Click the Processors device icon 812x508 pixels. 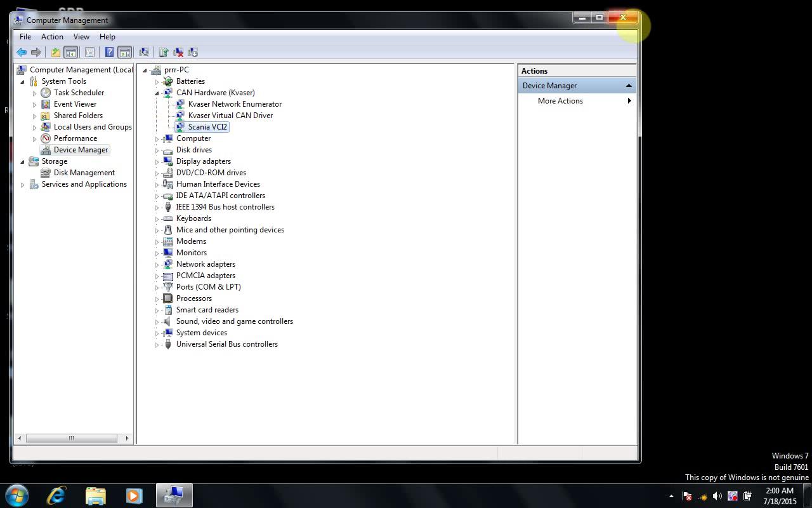click(168, 298)
